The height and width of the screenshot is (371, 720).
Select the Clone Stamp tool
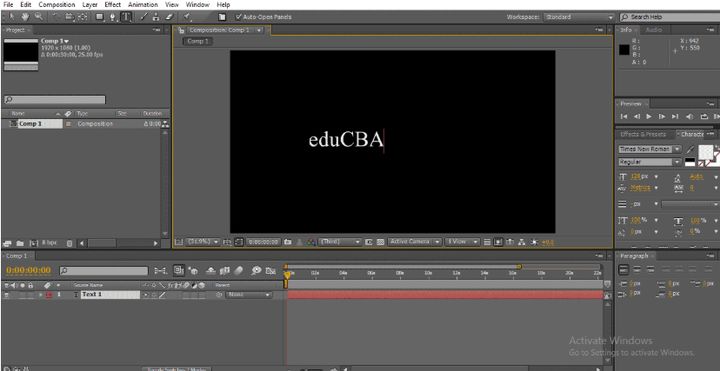156,17
